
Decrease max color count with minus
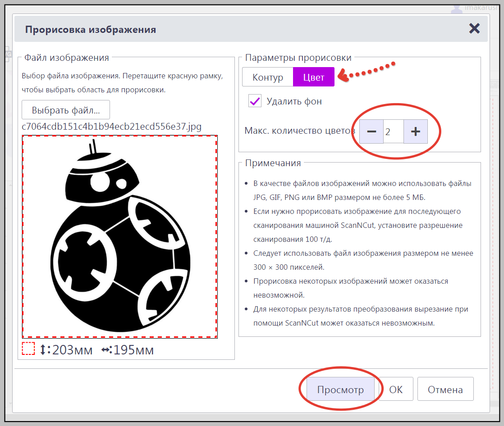tap(371, 131)
